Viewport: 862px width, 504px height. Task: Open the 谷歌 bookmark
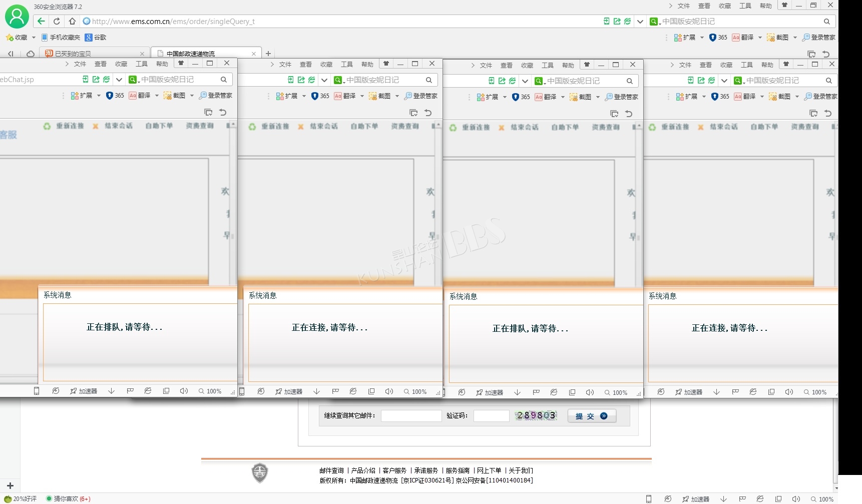coord(96,38)
